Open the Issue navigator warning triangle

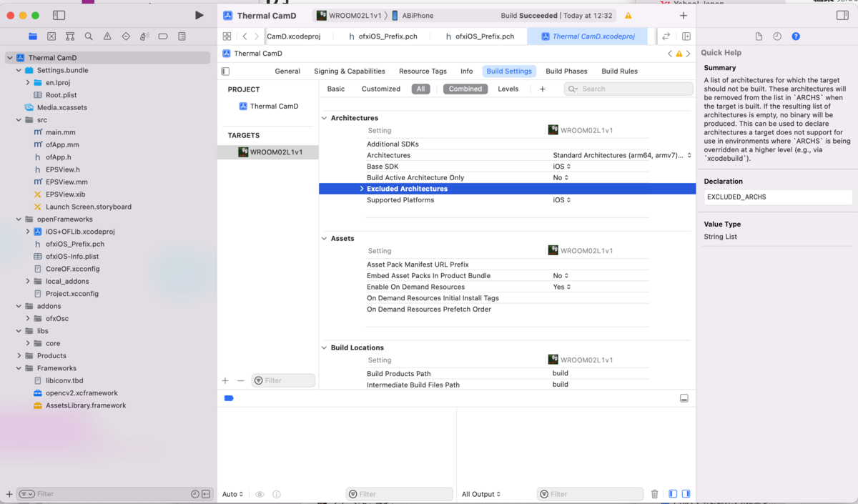click(107, 36)
